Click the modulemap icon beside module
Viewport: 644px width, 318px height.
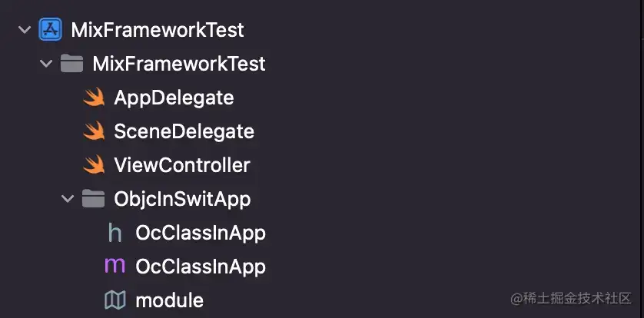pos(115,300)
